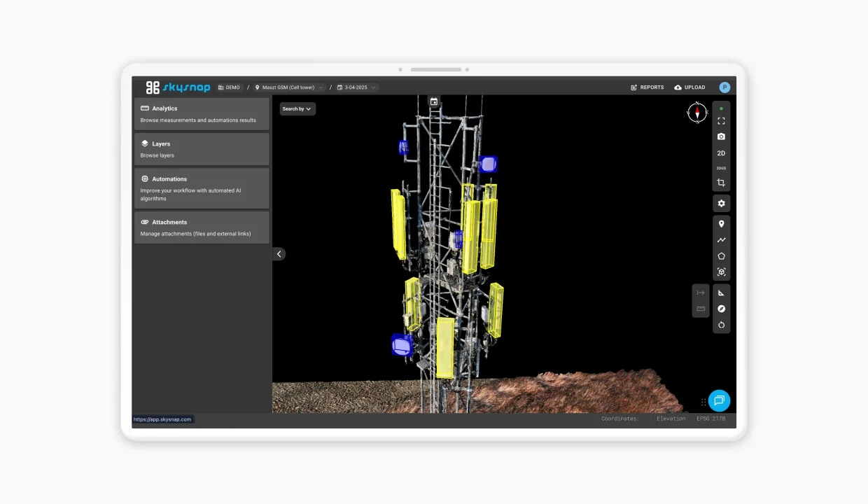This screenshot has height=504, width=868.
Task: Switch to 3DGS view mode
Action: click(x=721, y=168)
